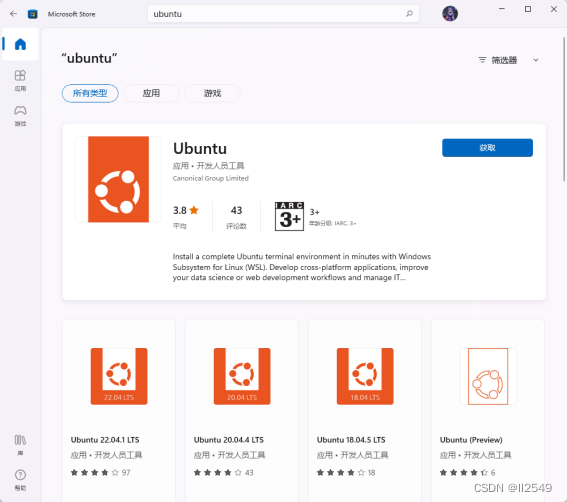Click the Ubuntu 18.04 LTS icon
This screenshot has width=567, height=502.
[x=365, y=376]
